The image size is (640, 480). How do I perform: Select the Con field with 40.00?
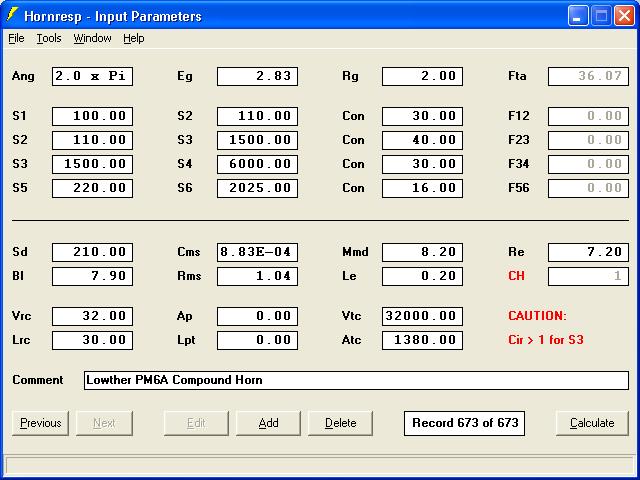(x=422, y=140)
